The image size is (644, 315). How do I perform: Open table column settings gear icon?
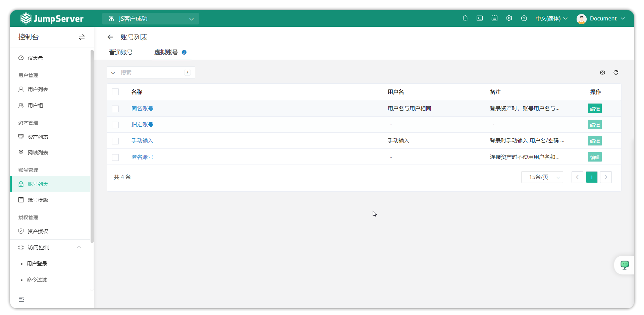click(602, 72)
